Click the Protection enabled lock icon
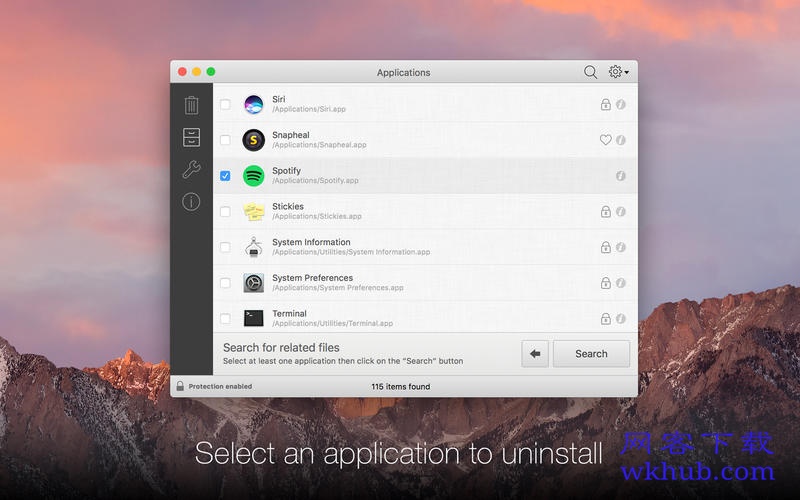Viewport: 800px width, 500px height. pyautogui.click(x=180, y=386)
